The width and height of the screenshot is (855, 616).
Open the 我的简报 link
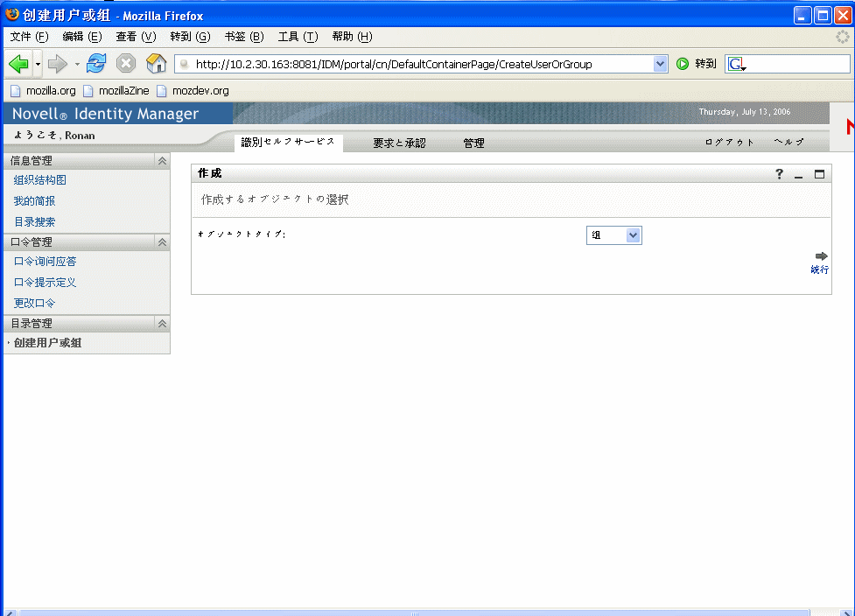point(34,200)
